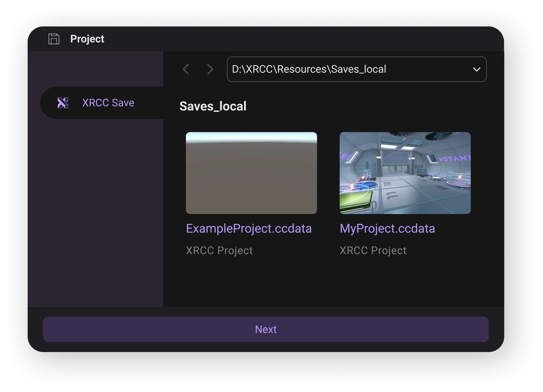Click the Project dialog title text

click(87, 39)
